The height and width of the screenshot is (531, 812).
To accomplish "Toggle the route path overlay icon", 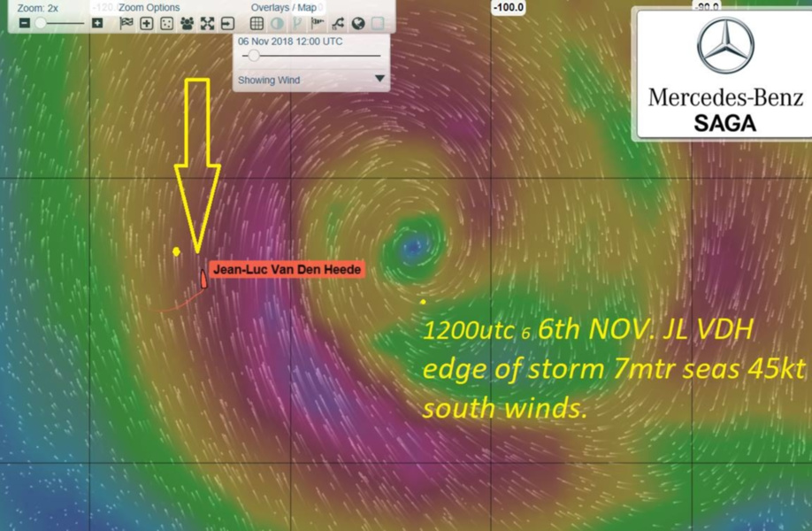I will 338,23.
